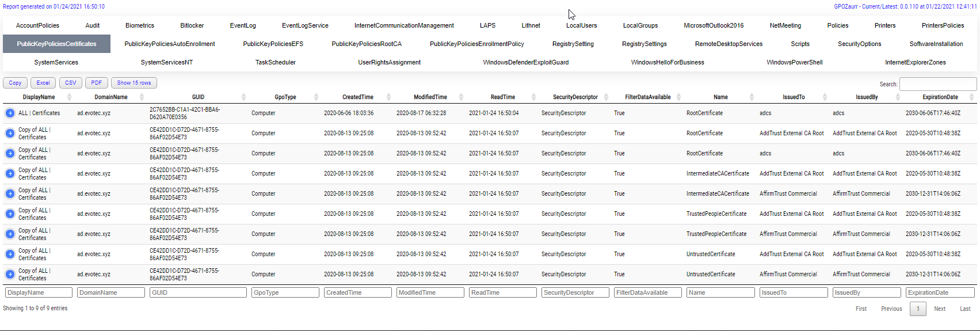Export table with Excel button
This screenshot has height=331, width=980.
coord(43,83)
